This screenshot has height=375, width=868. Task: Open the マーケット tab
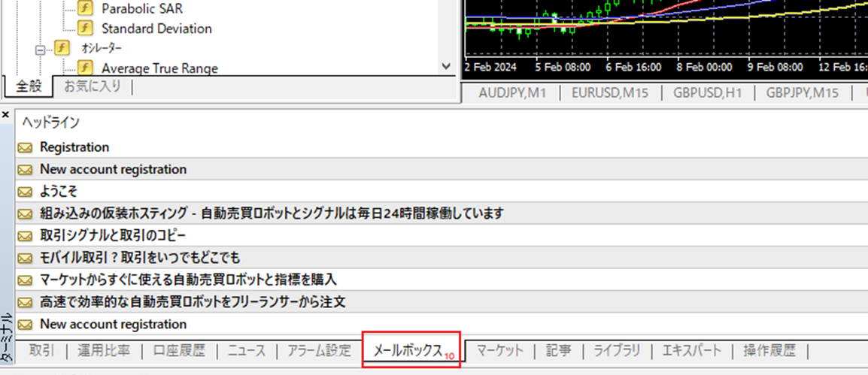[499, 350]
